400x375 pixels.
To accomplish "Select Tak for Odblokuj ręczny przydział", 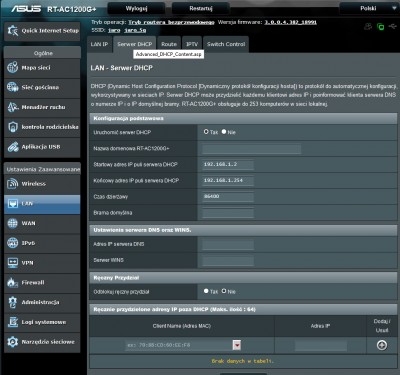I will coord(206,291).
